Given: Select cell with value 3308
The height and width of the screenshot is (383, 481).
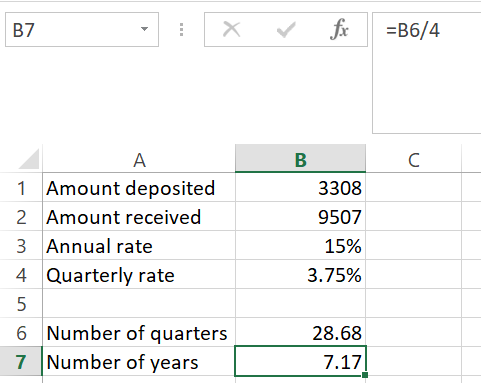Looking at the screenshot, I should point(300,187).
